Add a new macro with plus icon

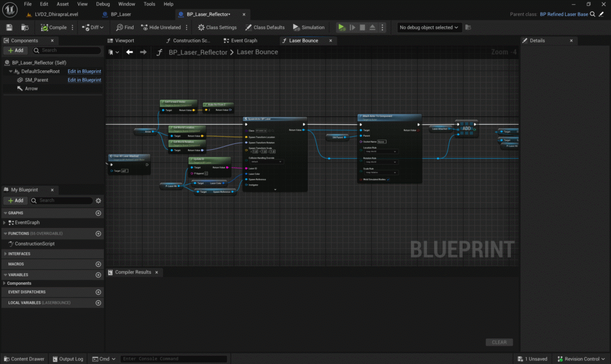[x=98, y=264]
